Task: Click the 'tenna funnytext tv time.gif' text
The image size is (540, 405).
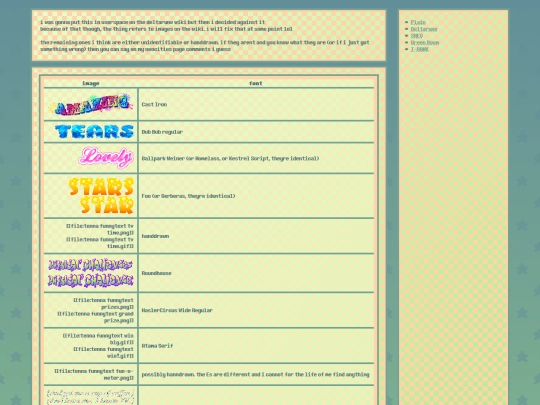Action: click(x=100, y=243)
